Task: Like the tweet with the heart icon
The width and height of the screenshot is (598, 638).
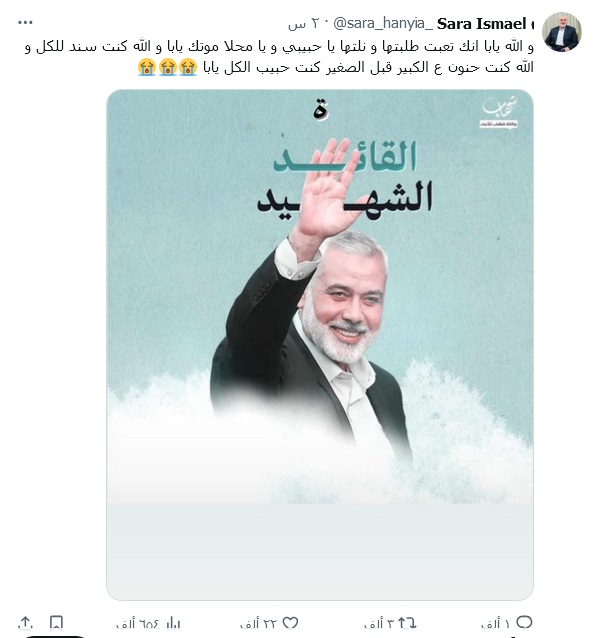Action: point(290,623)
